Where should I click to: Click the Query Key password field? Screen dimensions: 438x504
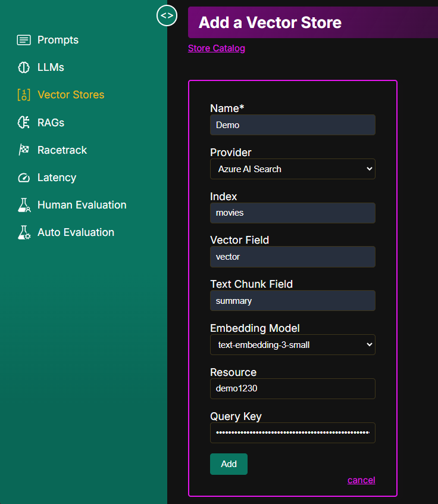pos(293,433)
